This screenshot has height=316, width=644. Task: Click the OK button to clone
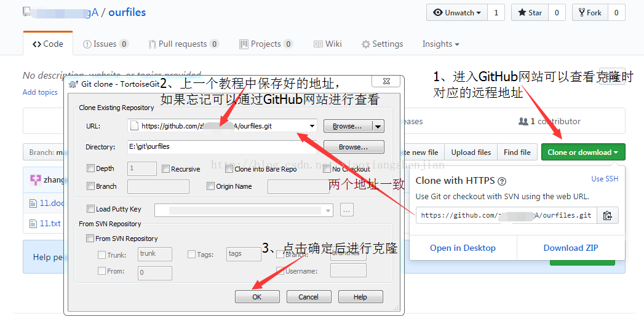257,297
